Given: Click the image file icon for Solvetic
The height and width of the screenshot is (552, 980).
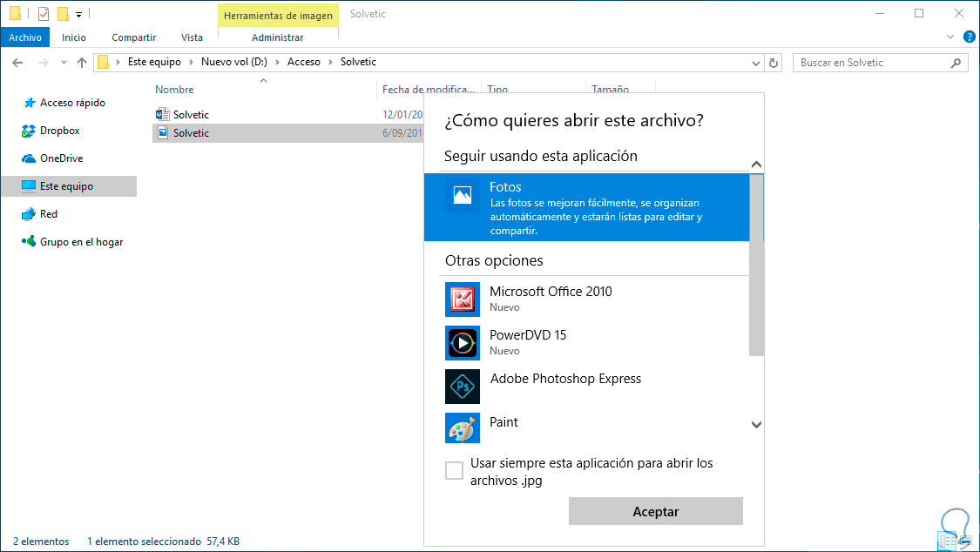Looking at the screenshot, I should [x=163, y=132].
